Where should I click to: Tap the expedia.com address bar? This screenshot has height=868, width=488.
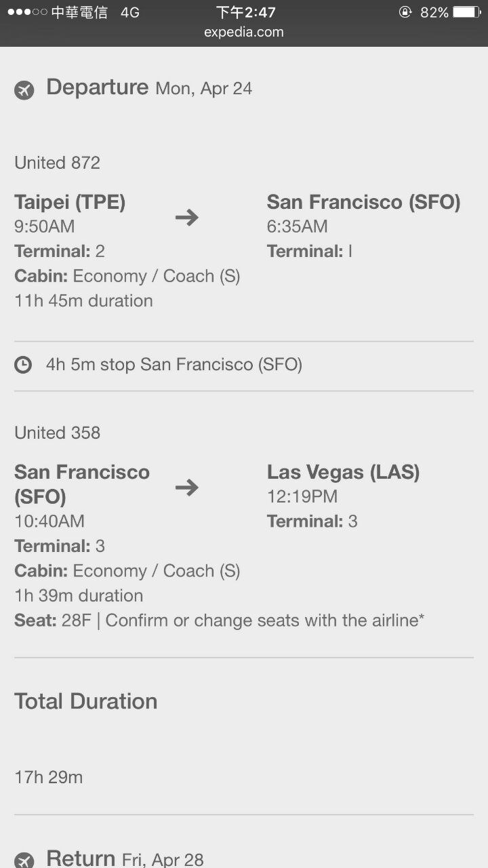(x=244, y=32)
